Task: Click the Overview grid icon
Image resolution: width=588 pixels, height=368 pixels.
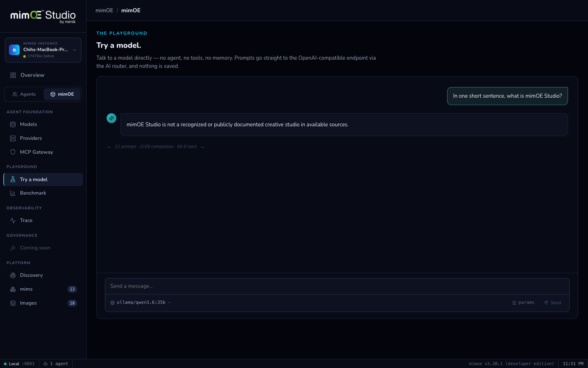Action: [x=13, y=75]
